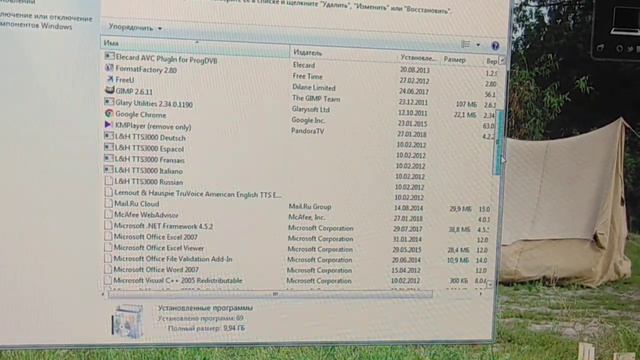The height and width of the screenshot is (360, 640).
Task: Open help with the blue question mark
Action: coord(495,46)
